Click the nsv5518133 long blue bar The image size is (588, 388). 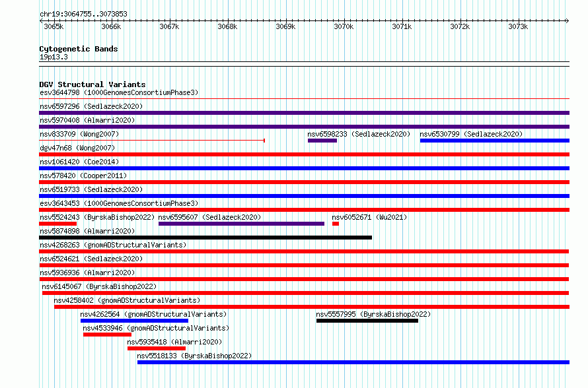[x=353, y=362]
